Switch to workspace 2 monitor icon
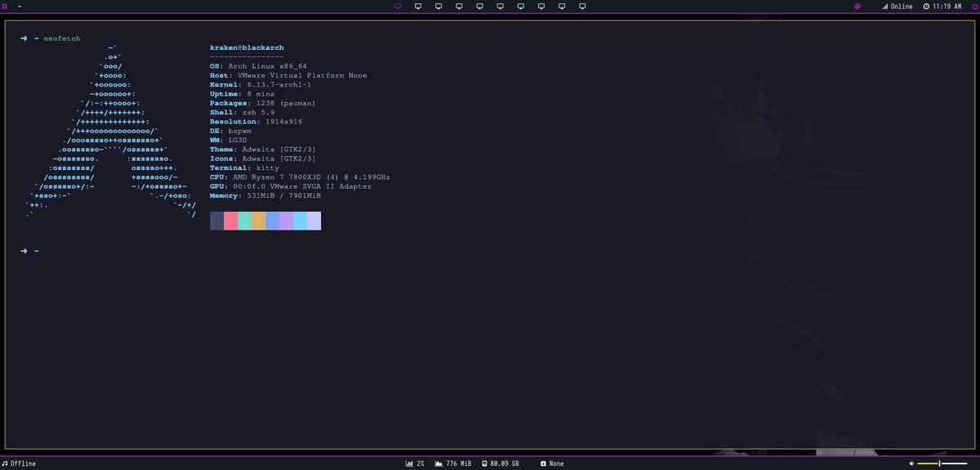The width and height of the screenshot is (980, 470). pos(418,6)
